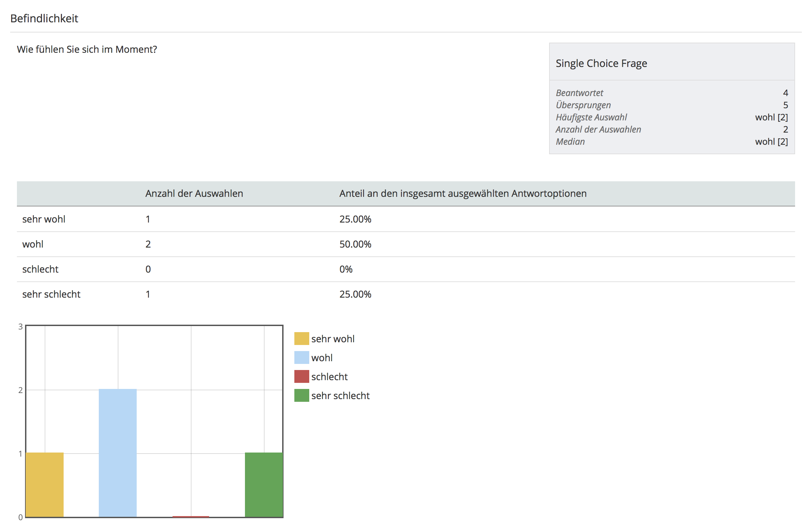Select the 'wohl' table row label
812x531 pixels.
tap(33, 244)
